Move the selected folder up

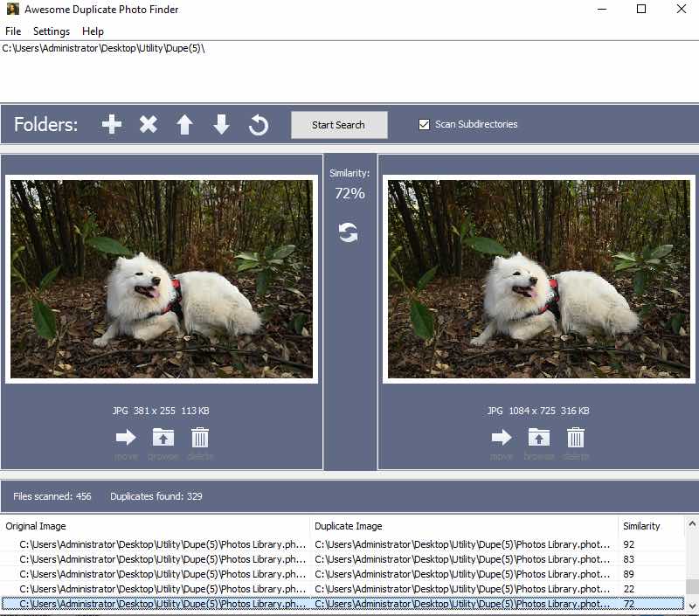click(x=184, y=124)
